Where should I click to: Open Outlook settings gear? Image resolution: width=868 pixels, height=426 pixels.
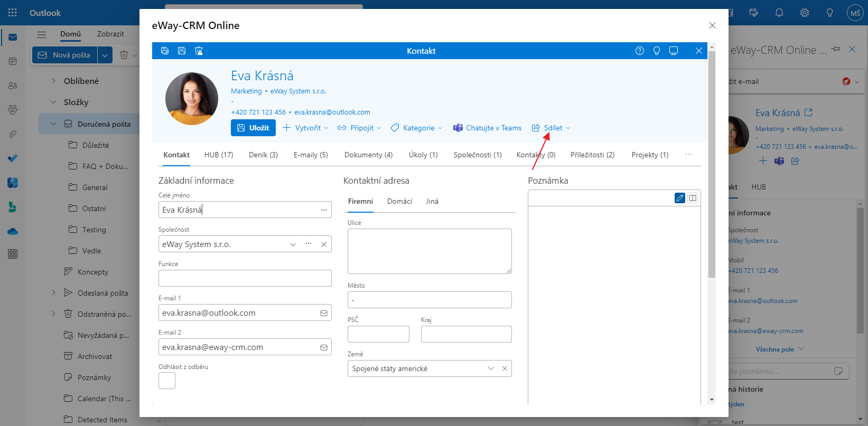(x=805, y=13)
